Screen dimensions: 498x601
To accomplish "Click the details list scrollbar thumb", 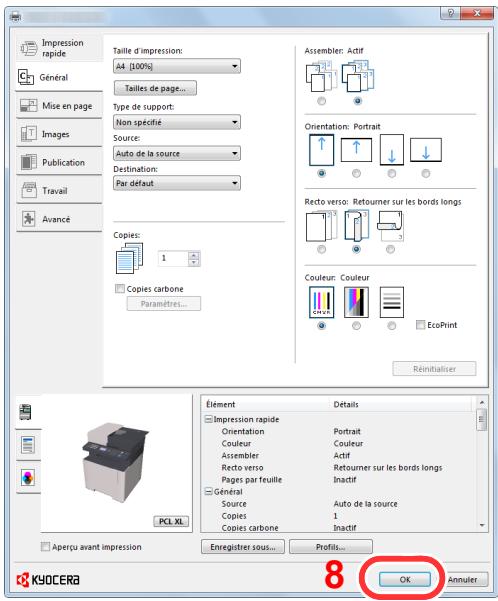I will [482, 420].
